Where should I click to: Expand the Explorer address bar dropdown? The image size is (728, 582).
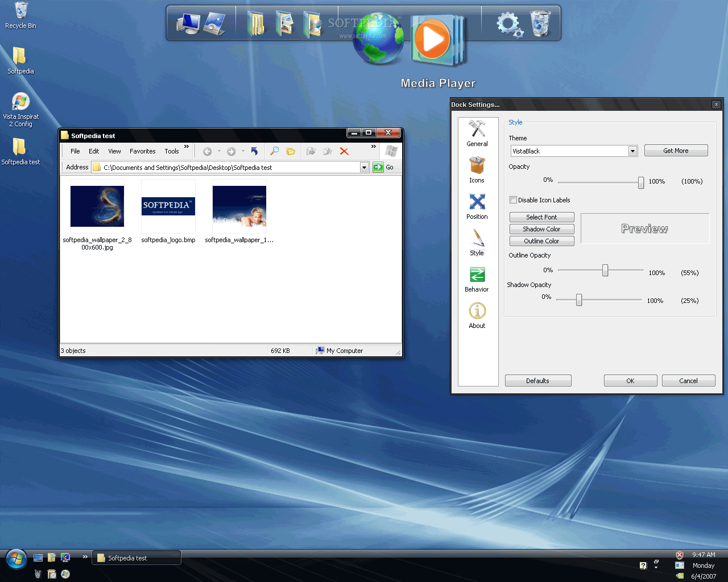(x=364, y=167)
